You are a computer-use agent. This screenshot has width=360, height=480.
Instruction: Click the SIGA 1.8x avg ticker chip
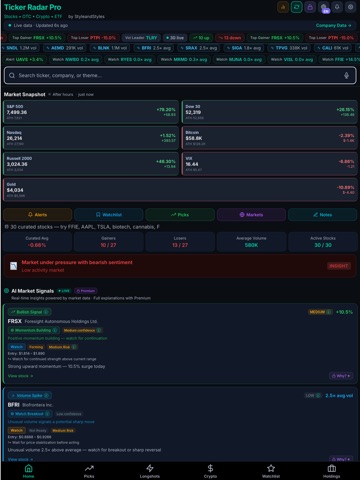point(243,48)
